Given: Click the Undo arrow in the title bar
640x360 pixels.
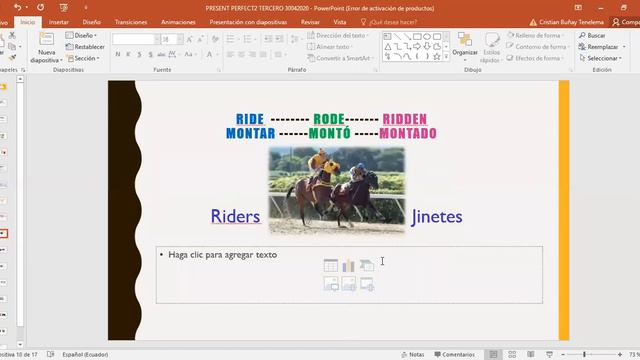Looking at the screenshot, I should point(17,7).
